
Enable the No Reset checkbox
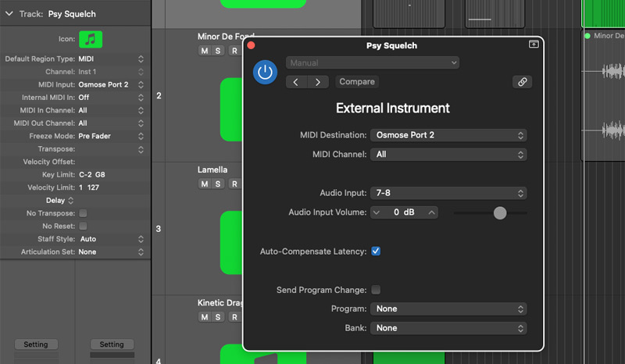coord(83,226)
